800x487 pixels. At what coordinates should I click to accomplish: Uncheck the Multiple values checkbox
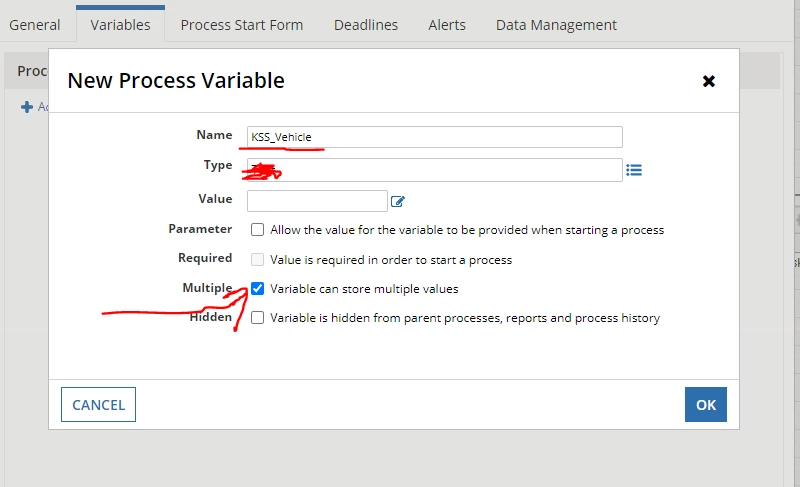tap(258, 289)
